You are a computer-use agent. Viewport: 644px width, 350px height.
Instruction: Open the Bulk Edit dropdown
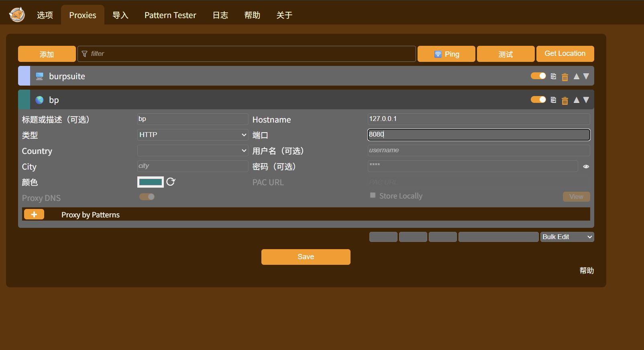567,237
